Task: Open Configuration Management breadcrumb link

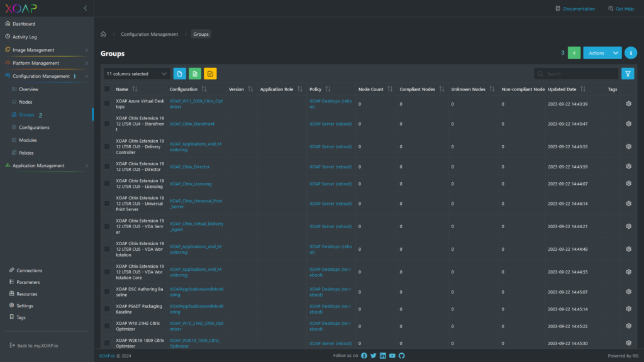Action: 150,34
